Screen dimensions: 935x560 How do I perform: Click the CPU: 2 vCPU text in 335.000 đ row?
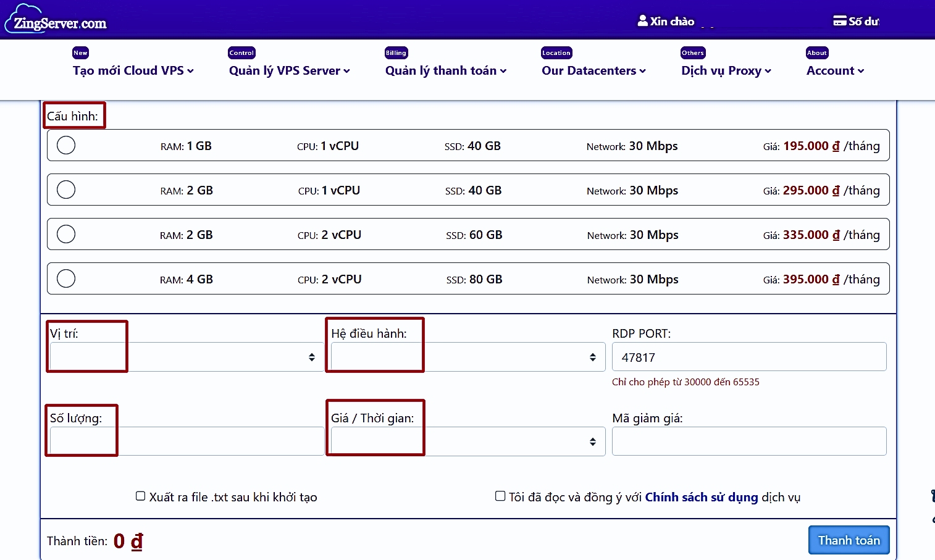(329, 235)
